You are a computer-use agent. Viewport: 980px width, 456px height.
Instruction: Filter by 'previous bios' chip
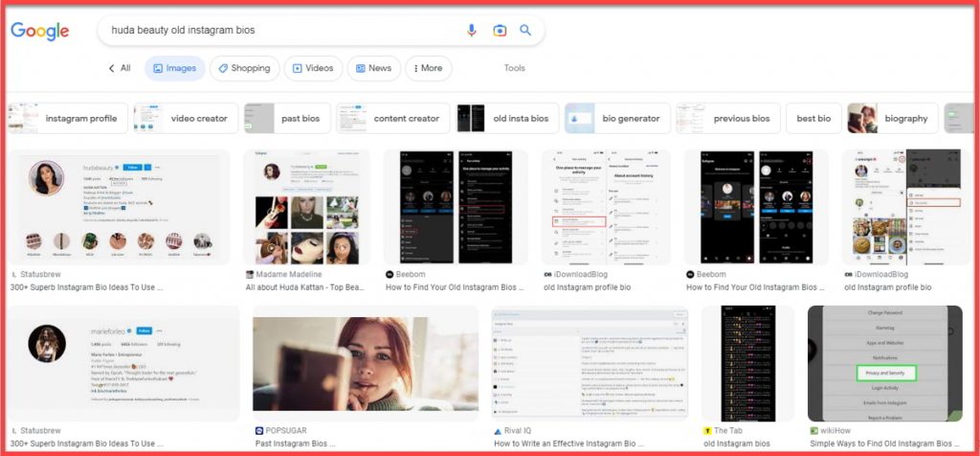coord(728,118)
